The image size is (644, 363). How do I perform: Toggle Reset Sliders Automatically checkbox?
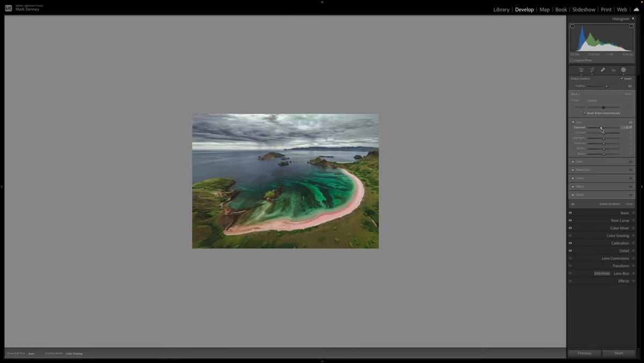point(584,113)
